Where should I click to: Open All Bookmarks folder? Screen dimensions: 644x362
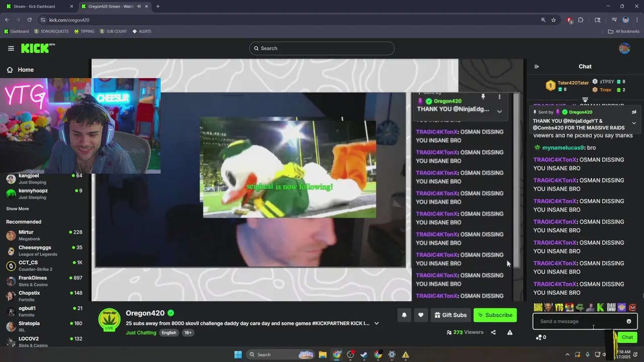coord(624,31)
